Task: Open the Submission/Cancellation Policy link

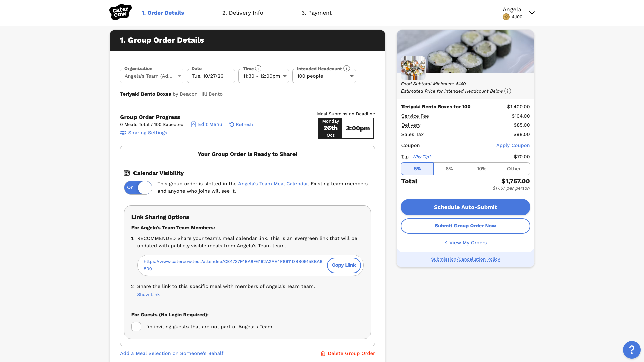Action: [465, 259]
